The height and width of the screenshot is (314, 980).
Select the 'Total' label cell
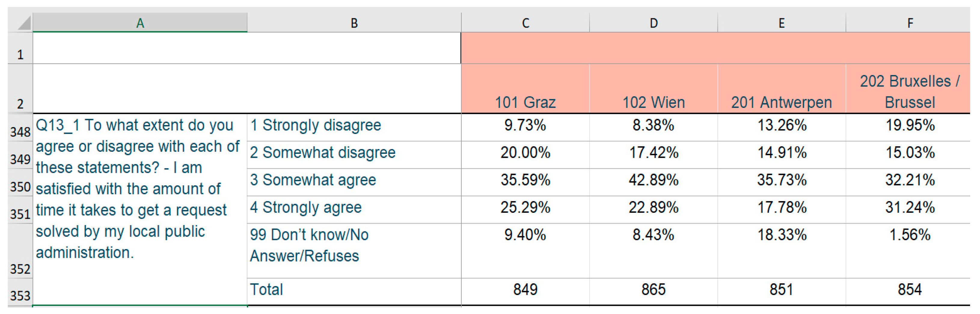click(354, 290)
